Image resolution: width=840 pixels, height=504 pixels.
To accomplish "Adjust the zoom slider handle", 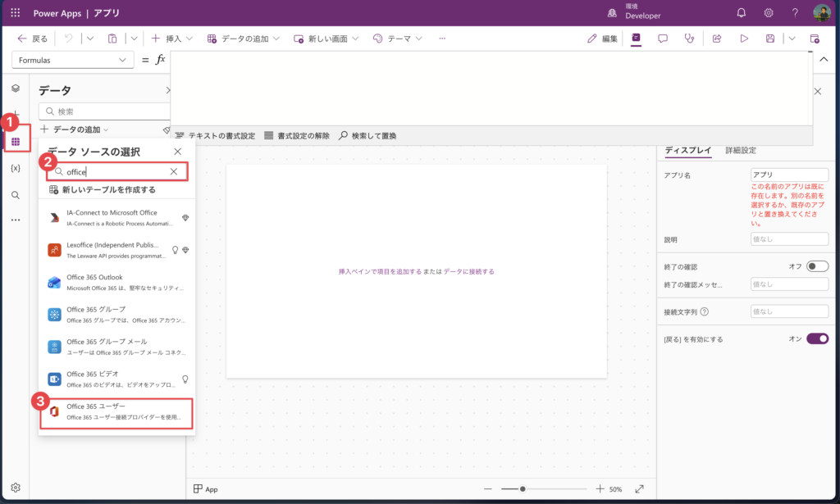I will (x=523, y=489).
